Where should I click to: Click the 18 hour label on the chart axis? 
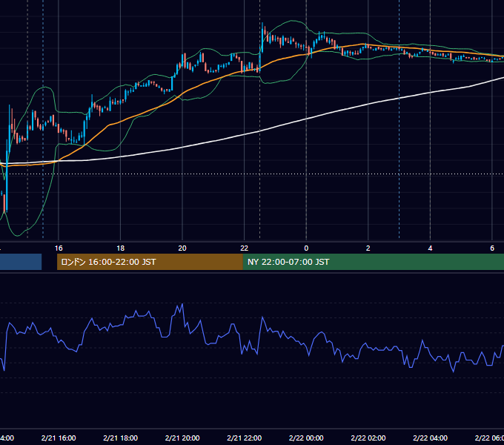121,248
